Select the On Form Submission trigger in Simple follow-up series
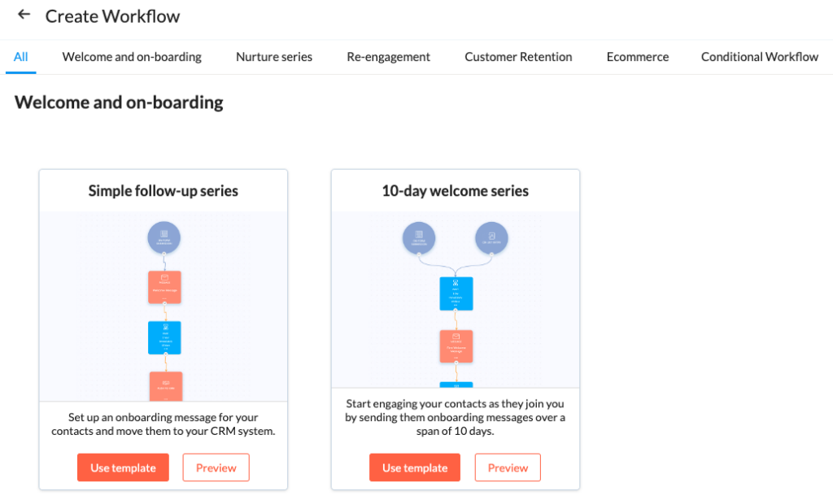The height and width of the screenshot is (504, 833). 164,237
